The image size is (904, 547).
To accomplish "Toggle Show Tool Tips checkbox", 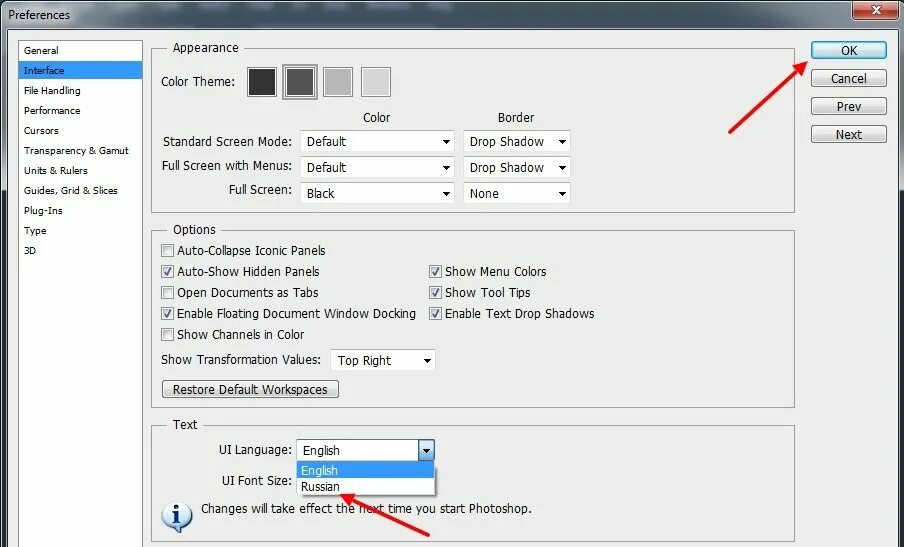I will (435, 293).
